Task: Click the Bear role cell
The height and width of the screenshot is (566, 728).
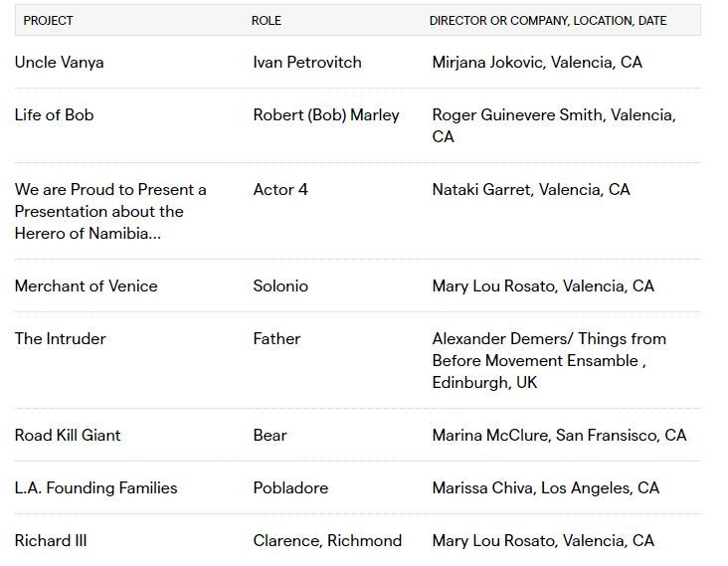Action: point(270,435)
